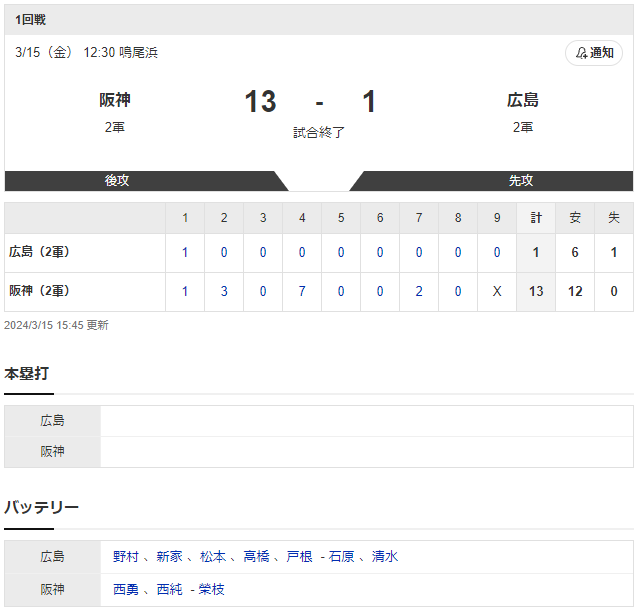The width and height of the screenshot is (640, 616).
Task: Open catcher 榮枝 player link
Action: pyautogui.click(x=212, y=591)
